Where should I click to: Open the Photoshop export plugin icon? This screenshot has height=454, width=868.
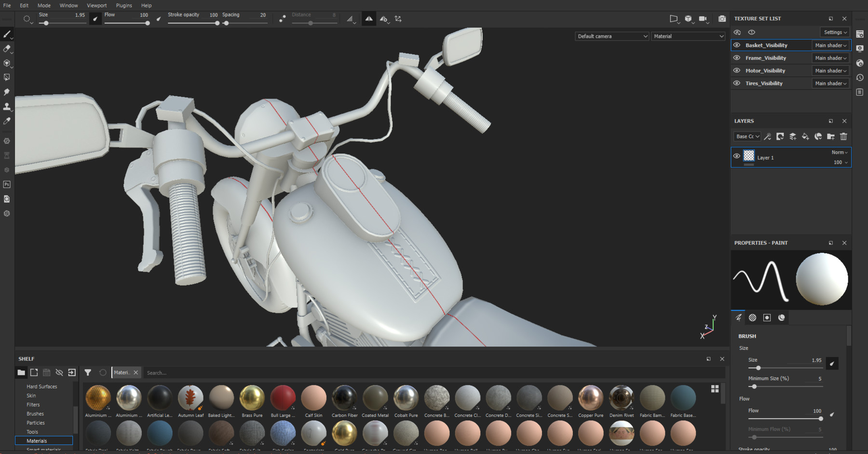click(7, 184)
